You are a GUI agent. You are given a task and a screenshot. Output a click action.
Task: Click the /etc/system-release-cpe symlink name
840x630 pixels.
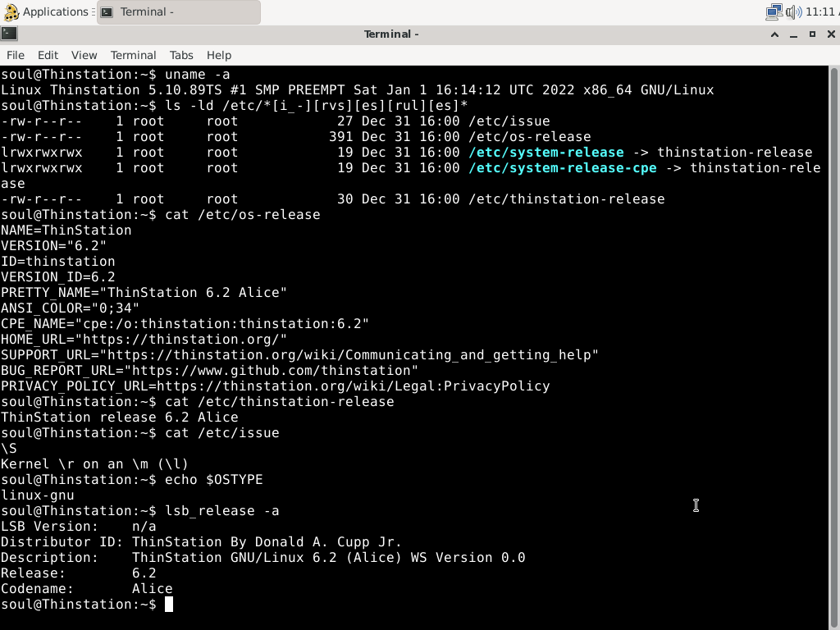coord(563,167)
